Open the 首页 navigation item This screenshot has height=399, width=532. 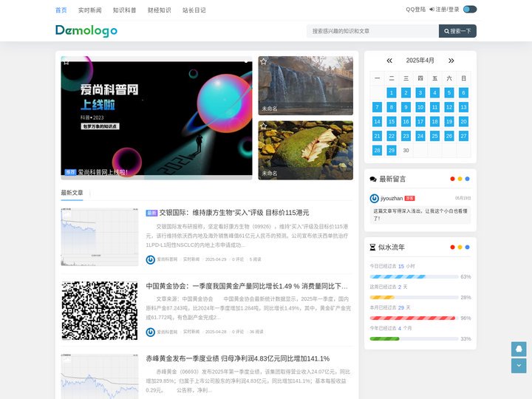tap(61, 10)
